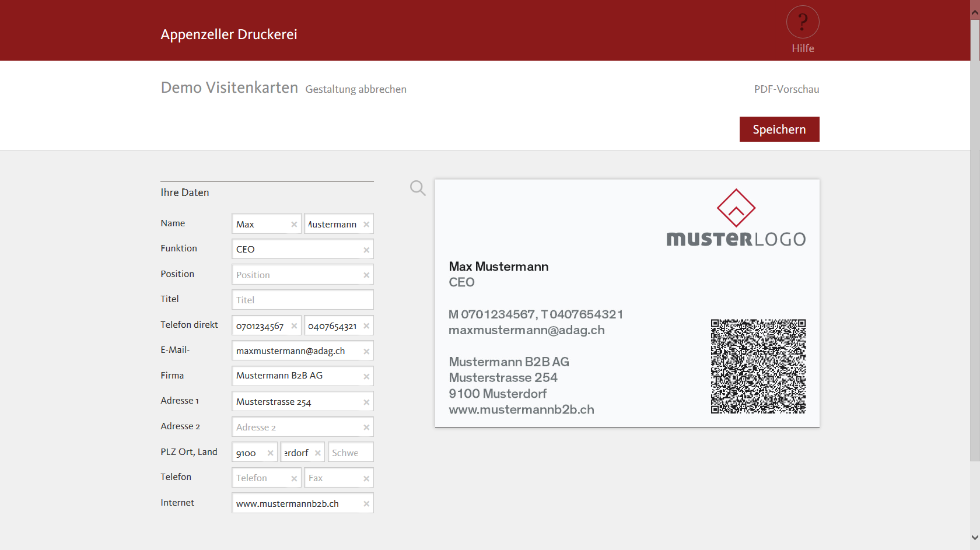Clear the first name Max field
980x550 pixels.
click(294, 225)
